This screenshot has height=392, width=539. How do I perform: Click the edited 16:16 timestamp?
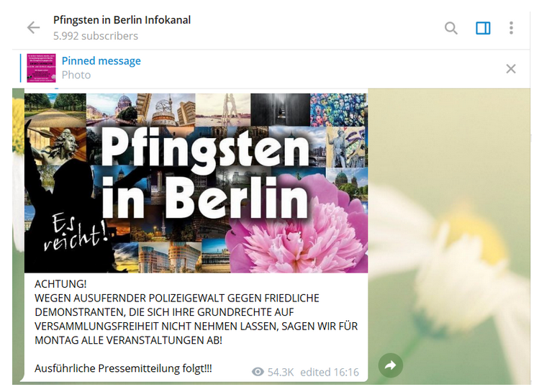point(330,372)
